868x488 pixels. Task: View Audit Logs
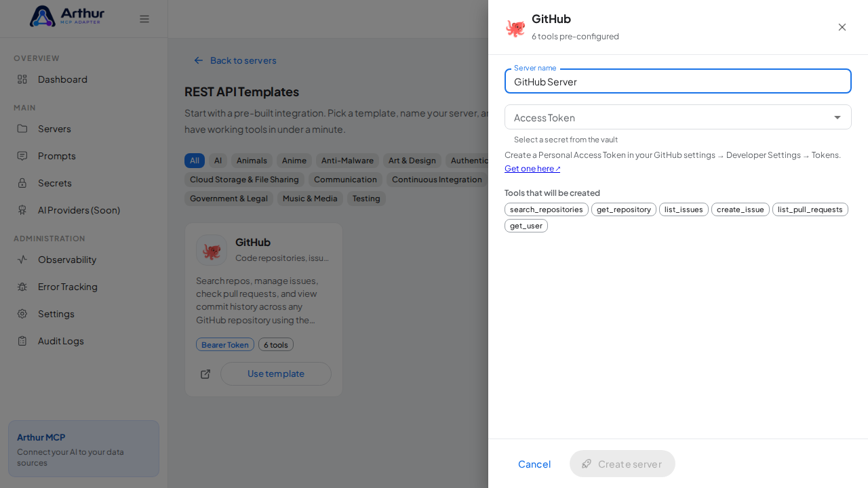[x=84, y=341]
